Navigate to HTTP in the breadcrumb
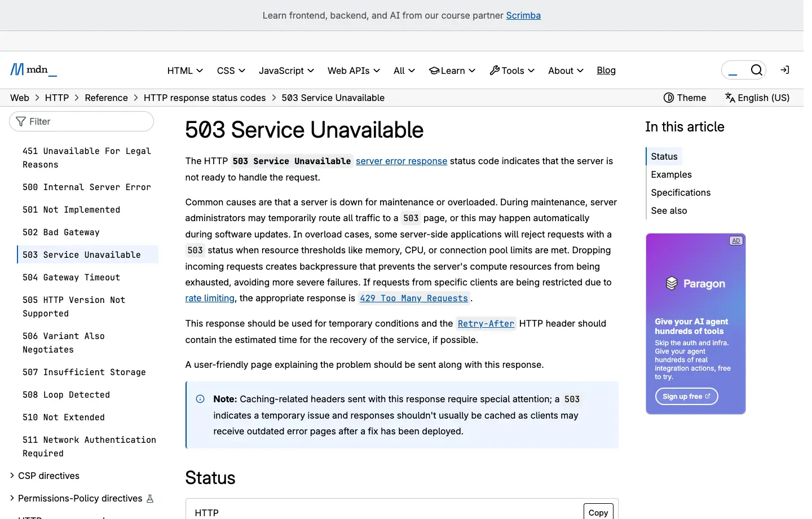 tap(57, 98)
